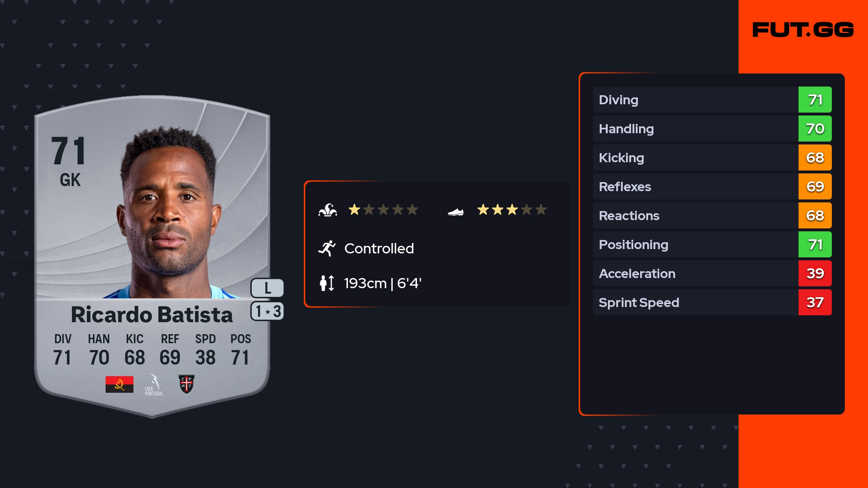
Task: Click the 193cm height text
Action: (x=365, y=283)
